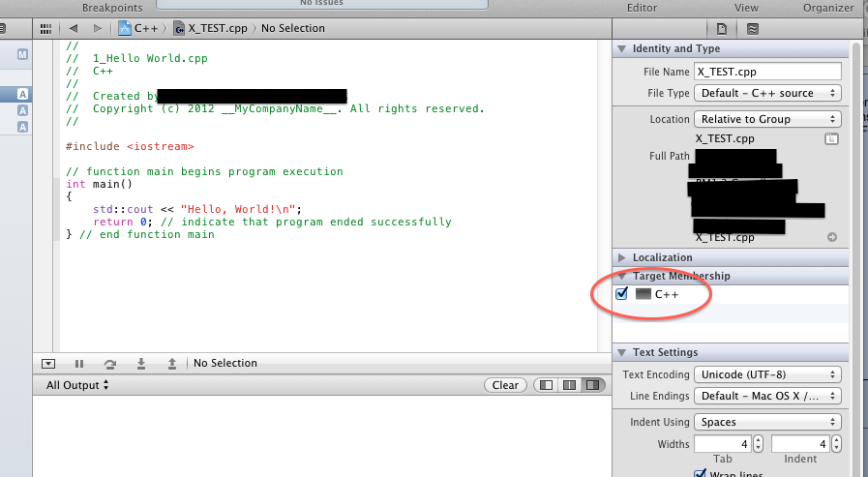
Task: Go back in editor history
Action: point(74,28)
